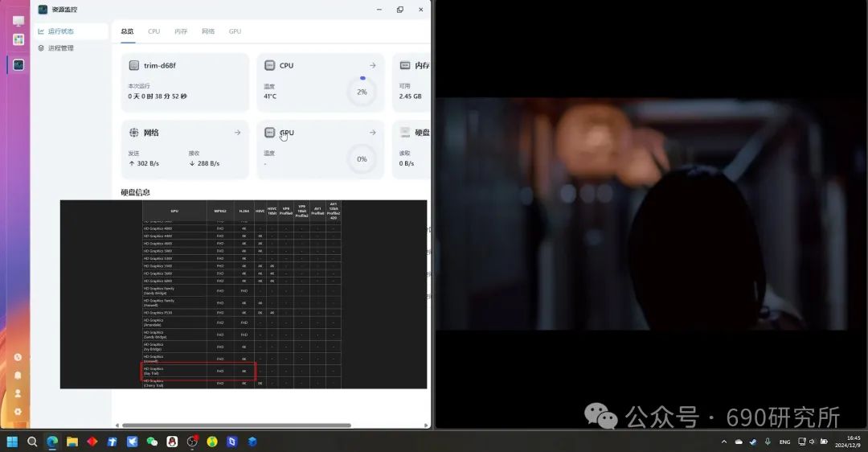The image size is (868, 452).
Task: Open the 运行状态 sidebar item
Action: [70, 31]
